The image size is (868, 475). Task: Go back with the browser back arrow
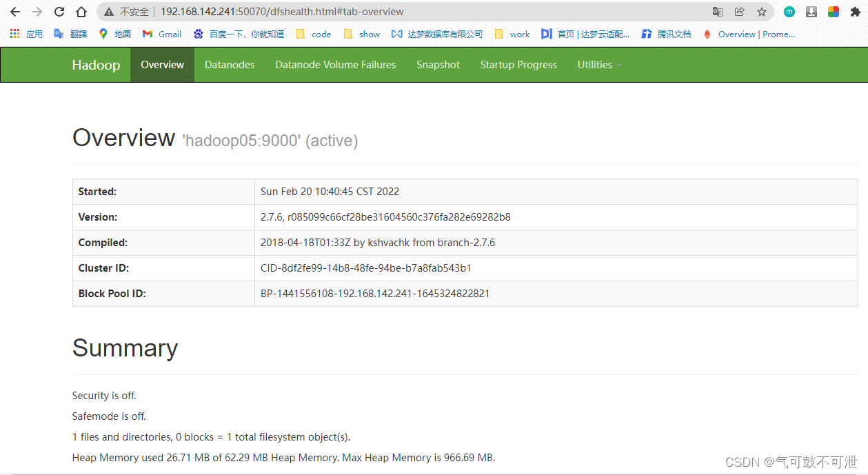15,12
